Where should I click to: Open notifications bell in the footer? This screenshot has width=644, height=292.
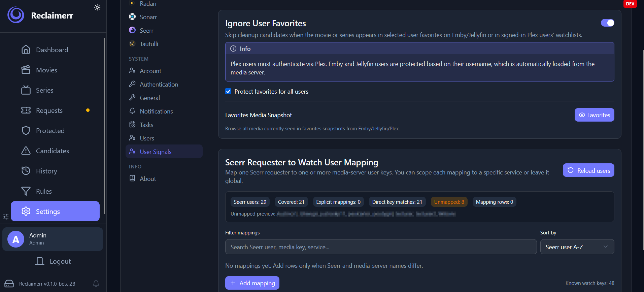pyautogui.click(x=96, y=284)
